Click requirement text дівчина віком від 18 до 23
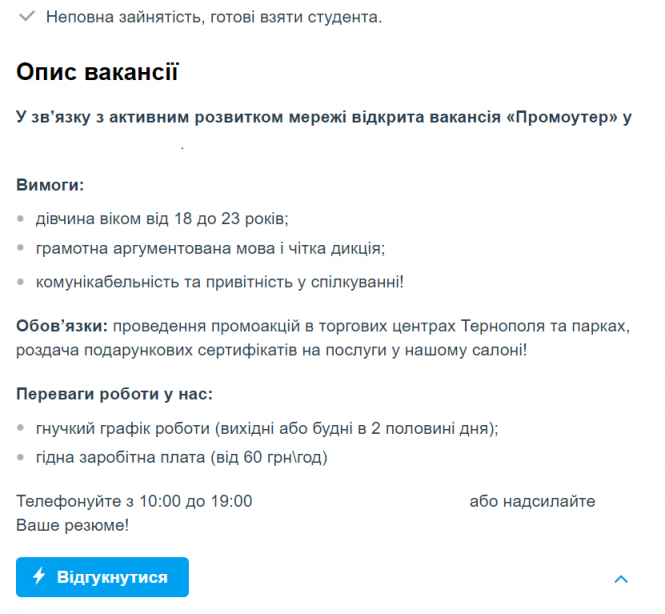Image resolution: width=665 pixels, height=614 pixels. pyautogui.click(x=161, y=217)
